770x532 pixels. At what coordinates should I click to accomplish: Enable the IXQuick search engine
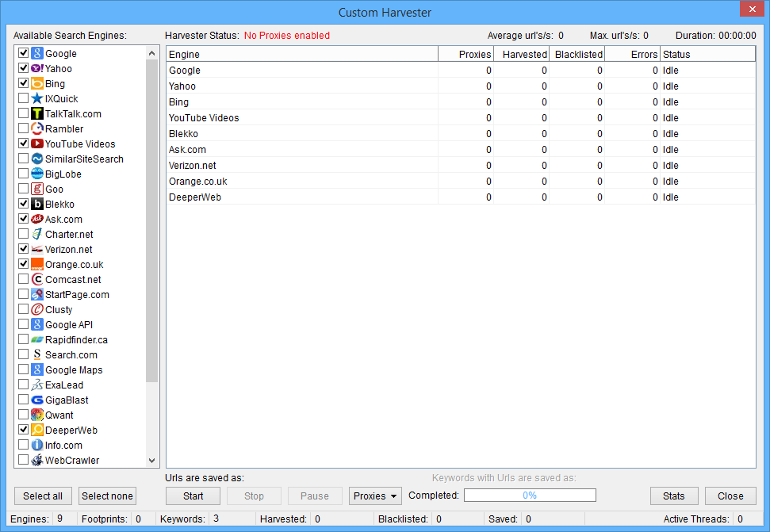tap(23, 98)
